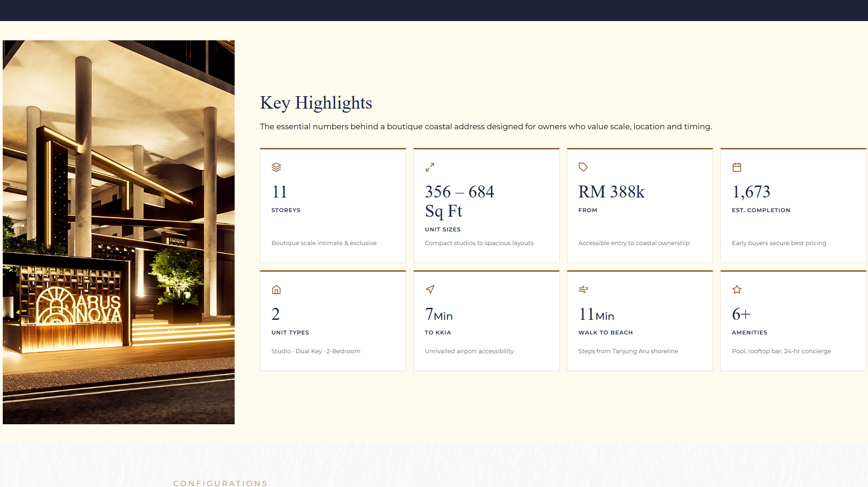Click 'Pool, rooftop bar, 24-hr concierge' text
The width and height of the screenshot is (868, 487).
click(x=781, y=351)
